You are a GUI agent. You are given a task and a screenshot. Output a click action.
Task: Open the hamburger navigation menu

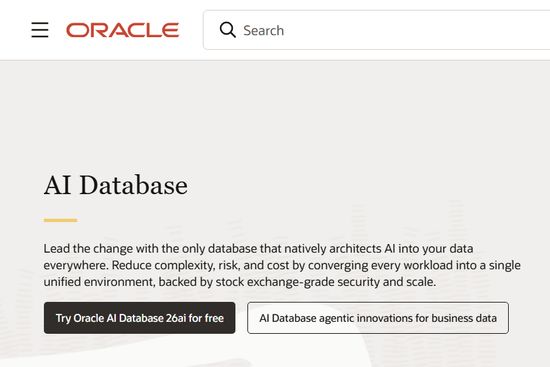click(40, 30)
